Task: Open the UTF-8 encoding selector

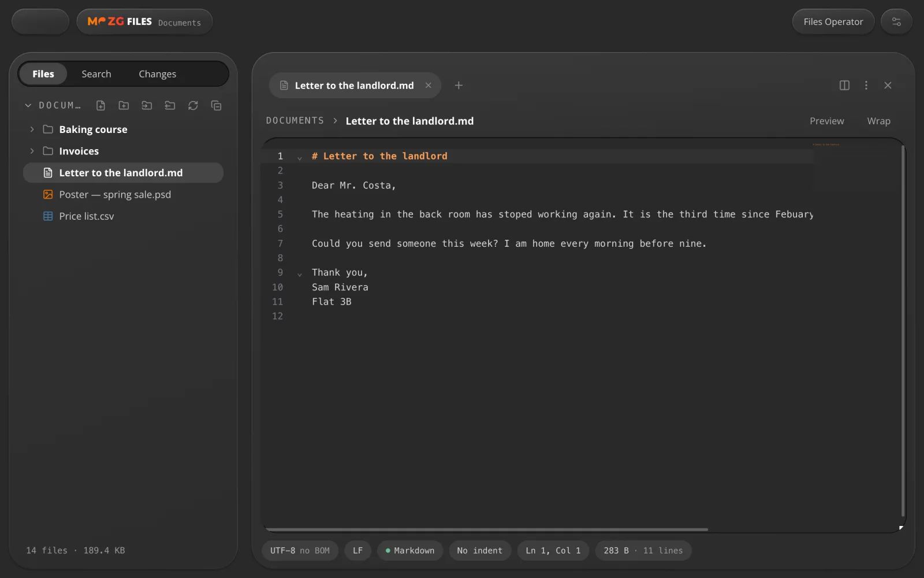Action: [300, 550]
